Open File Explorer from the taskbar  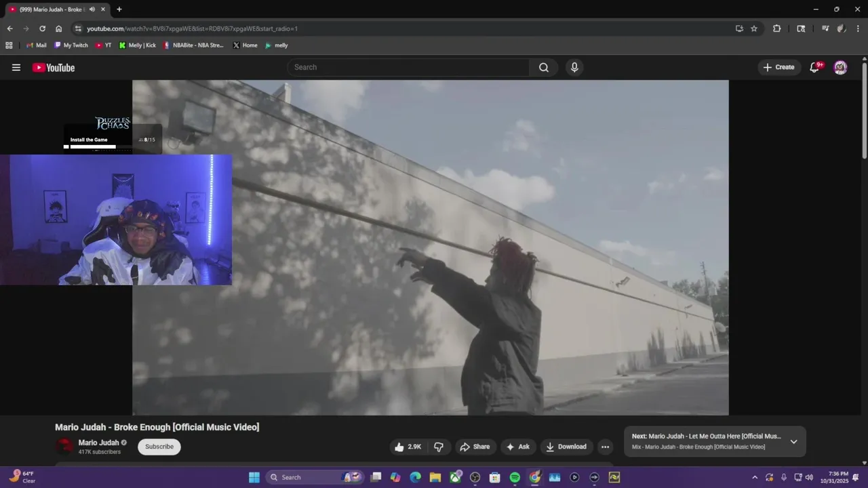[435, 477]
